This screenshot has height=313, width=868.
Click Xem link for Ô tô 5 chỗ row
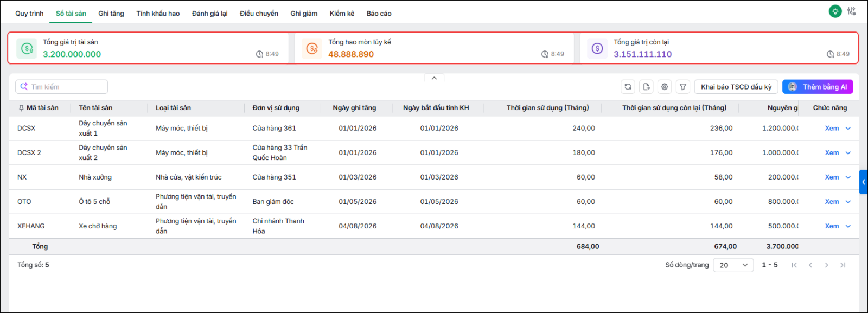point(832,202)
